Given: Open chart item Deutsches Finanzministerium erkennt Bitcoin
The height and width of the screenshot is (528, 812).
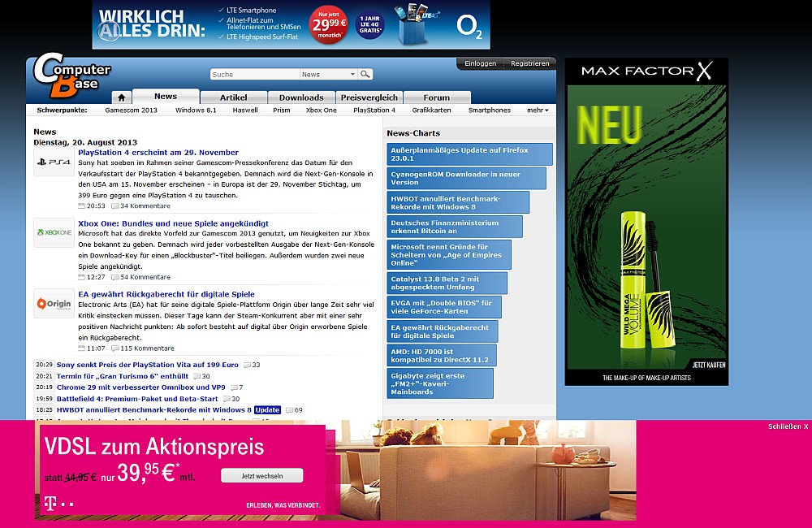Looking at the screenshot, I should pyautogui.click(x=455, y=227).
